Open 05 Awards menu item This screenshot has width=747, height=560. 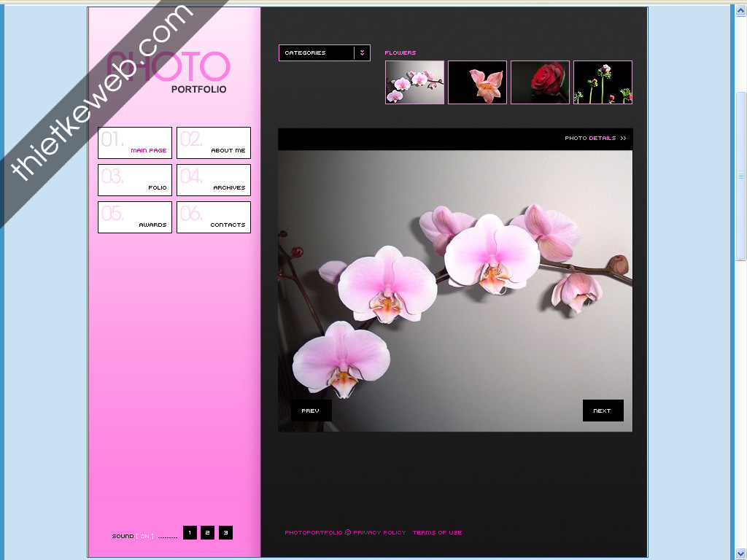pos(135,217)
